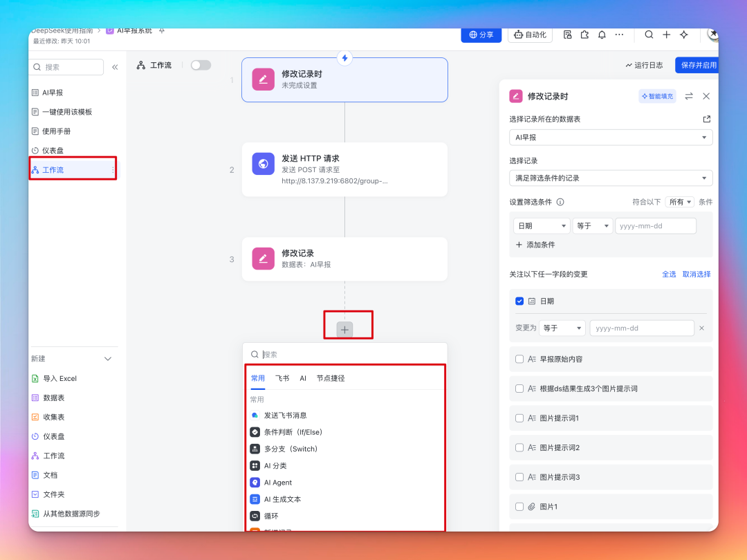Switch to the AI tab in node picker

pyautogui.click(x=303, y=378)
